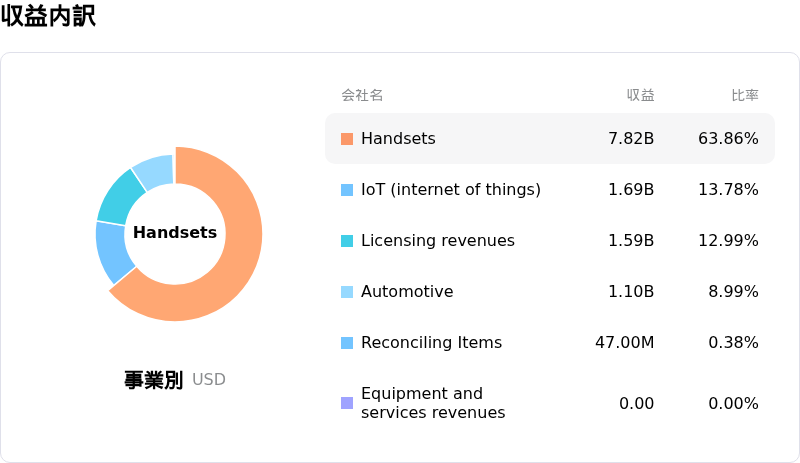Image resolution: width=800 pixels, height=463 pixels.
Task: Click the 事業別 chart caption
Action: [154, 380]
